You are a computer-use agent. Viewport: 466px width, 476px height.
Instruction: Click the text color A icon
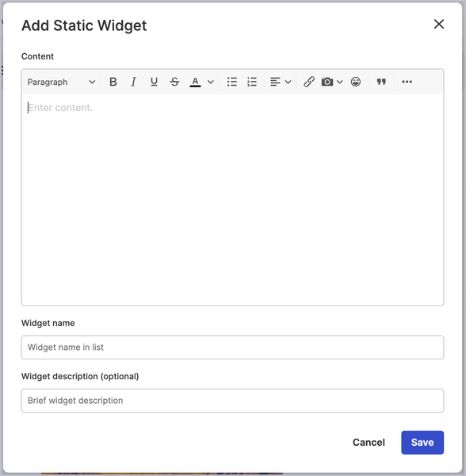pos(195,82)
